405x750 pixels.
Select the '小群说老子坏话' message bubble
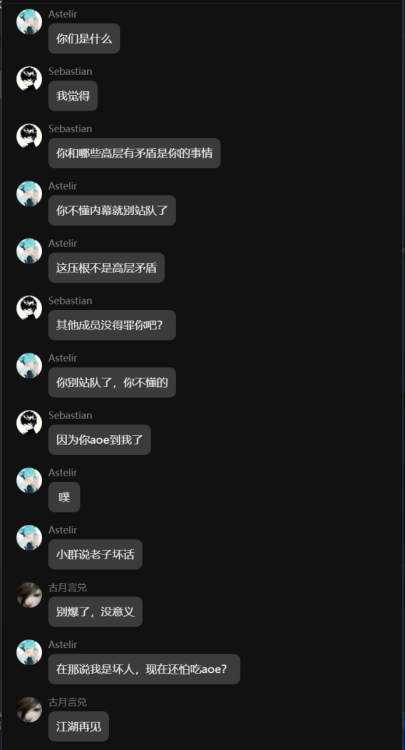pos(95,554)
